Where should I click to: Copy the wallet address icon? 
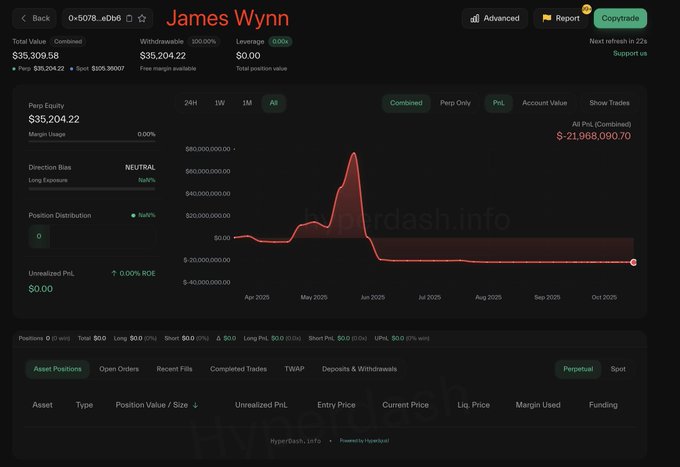[x=129, y=18]
